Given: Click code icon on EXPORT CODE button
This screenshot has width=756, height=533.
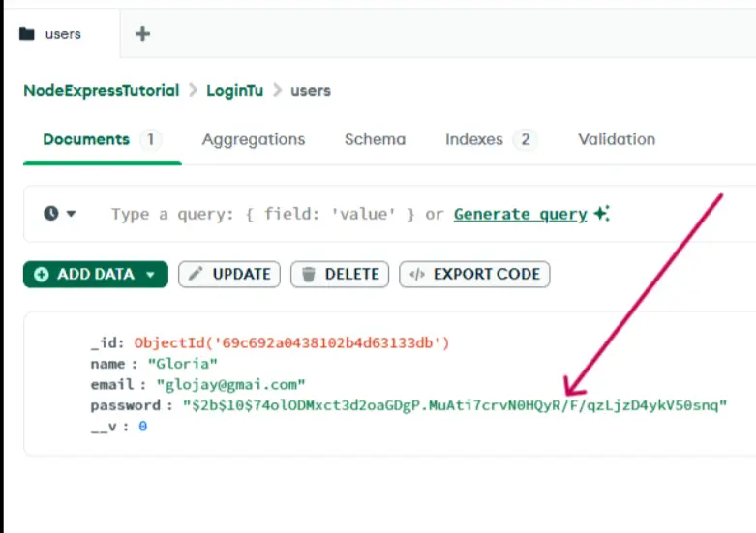Looking at the screenshot, I should pos(417,274).
